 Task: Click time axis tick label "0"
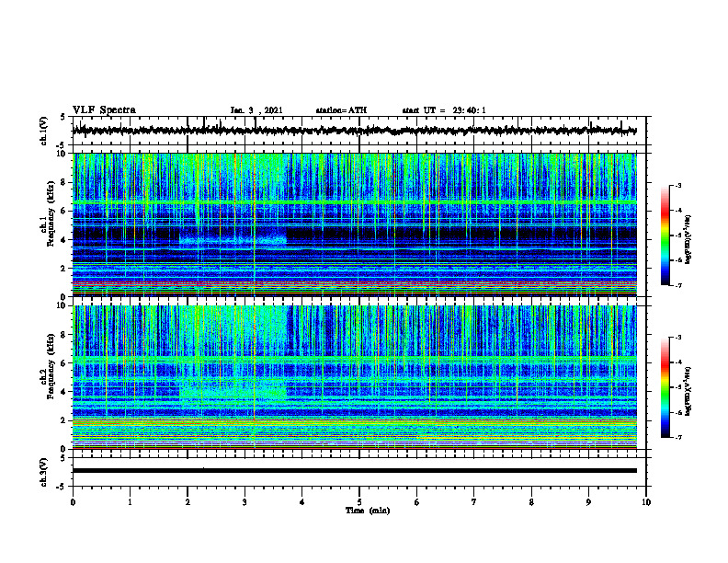click(73, 502)
